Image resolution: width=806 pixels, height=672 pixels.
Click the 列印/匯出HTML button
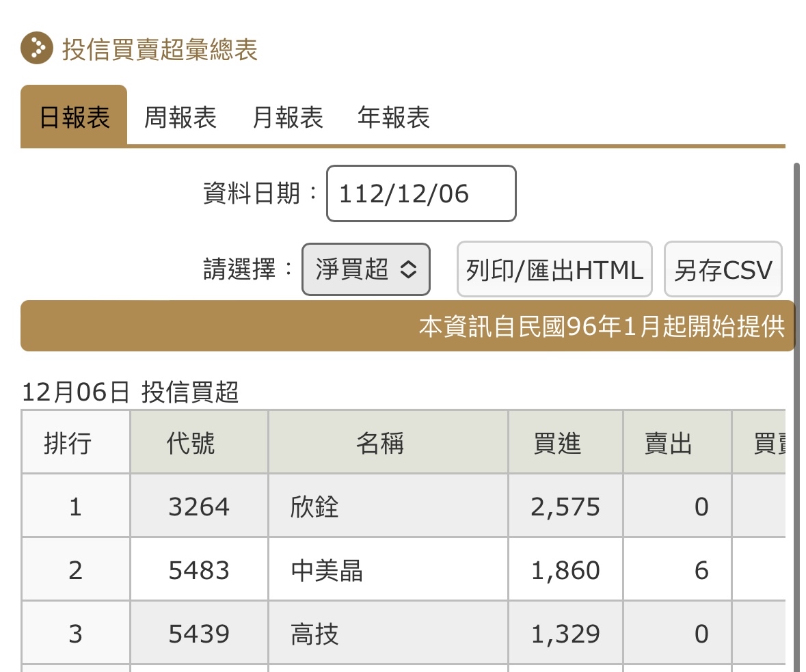pyautogui.click(x=554, y=269)
